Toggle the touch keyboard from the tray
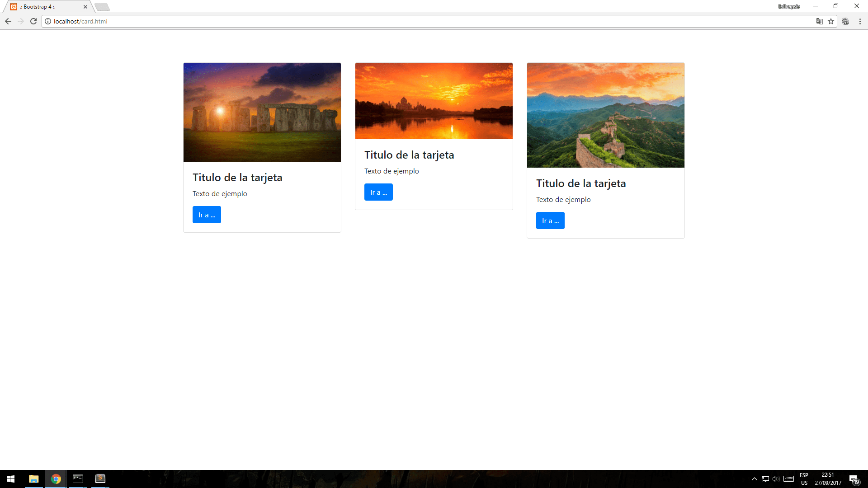Viewport: 868px width, 488px height. point(789,479)
